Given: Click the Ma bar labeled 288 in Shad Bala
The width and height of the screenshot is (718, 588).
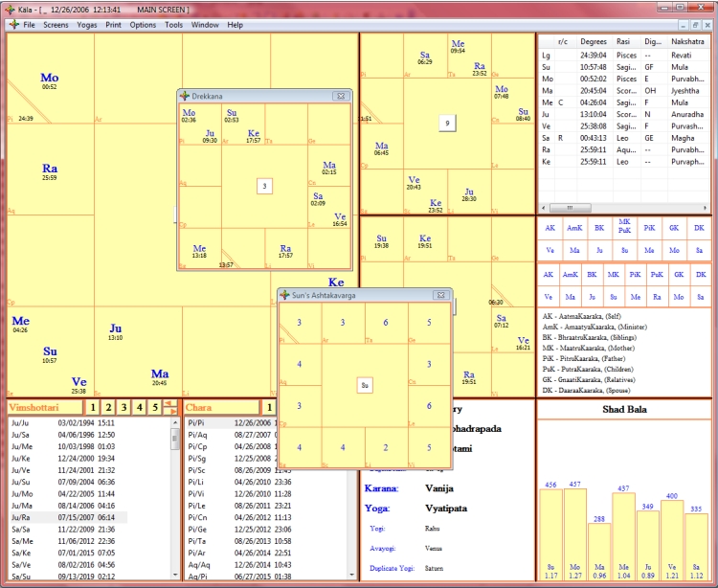Looking at the screenshot, I should coord(599,552).
